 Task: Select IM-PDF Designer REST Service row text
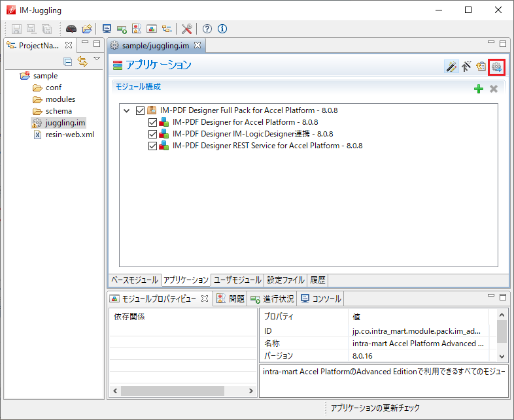(267, 146)
